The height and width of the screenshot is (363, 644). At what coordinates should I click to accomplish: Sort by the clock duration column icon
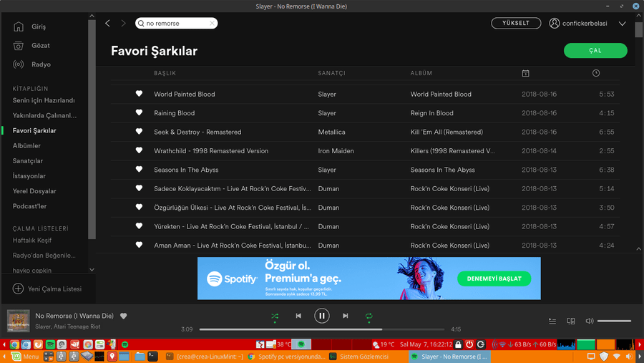click(596, 73)
